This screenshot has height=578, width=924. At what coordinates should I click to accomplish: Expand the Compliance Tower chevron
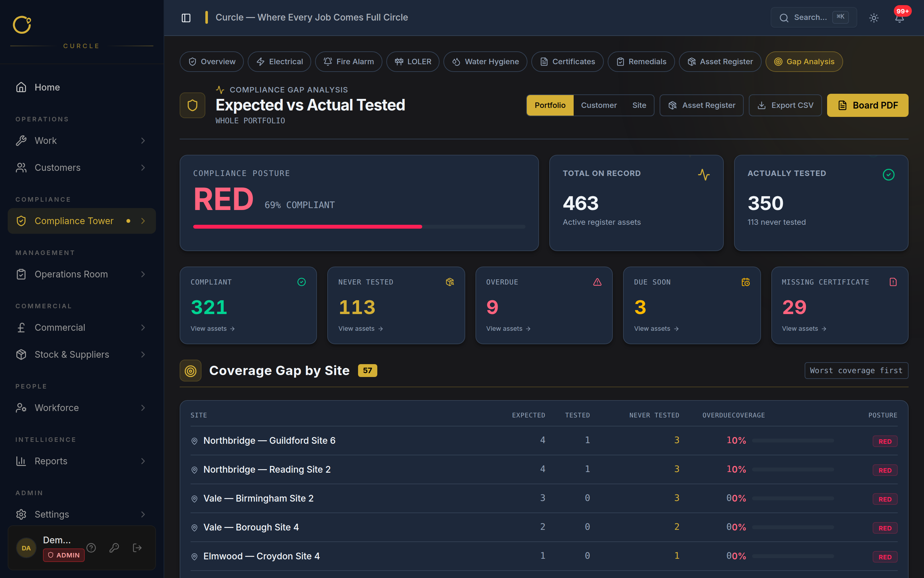pos(143,221)
